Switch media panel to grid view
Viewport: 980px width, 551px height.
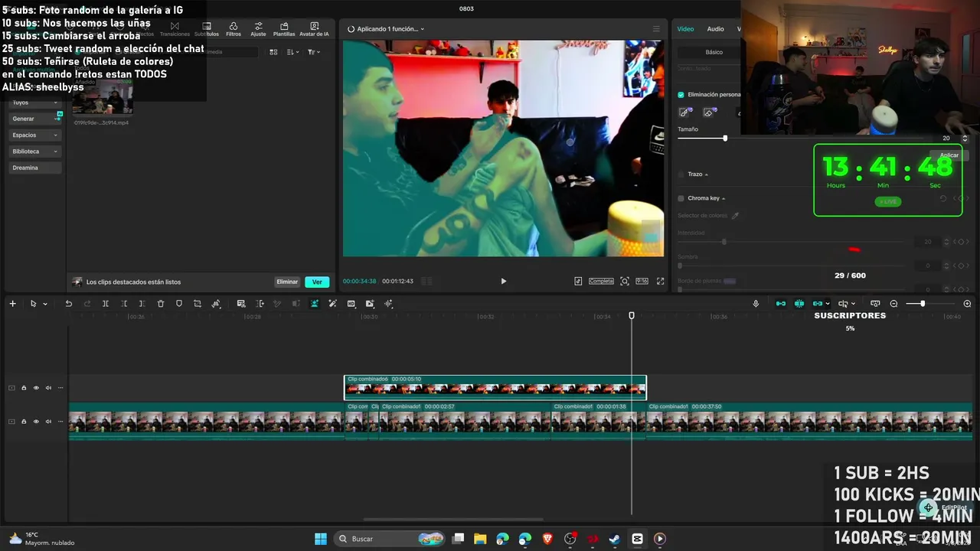pos(273,52)
